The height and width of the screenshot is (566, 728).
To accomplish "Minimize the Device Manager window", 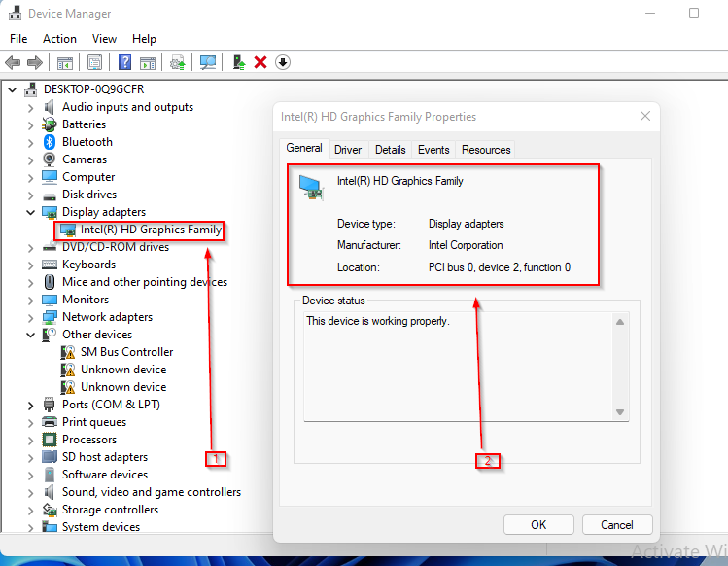I will [650, 13].
